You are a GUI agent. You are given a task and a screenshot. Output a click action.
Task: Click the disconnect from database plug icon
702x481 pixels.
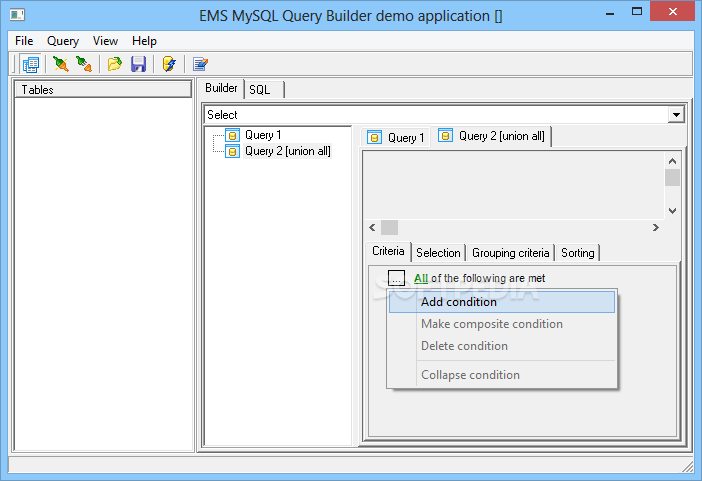[x=84, y=64]
